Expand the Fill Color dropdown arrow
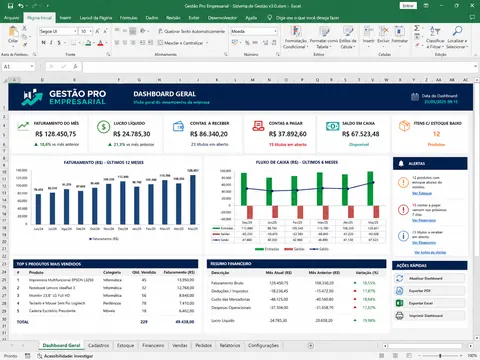 coord(94,43)
